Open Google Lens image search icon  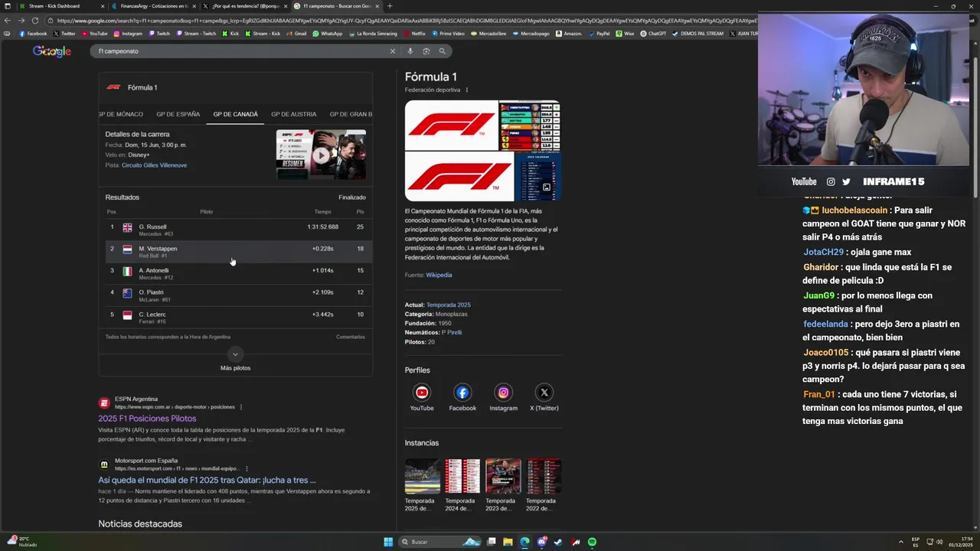tap(426, 51)
